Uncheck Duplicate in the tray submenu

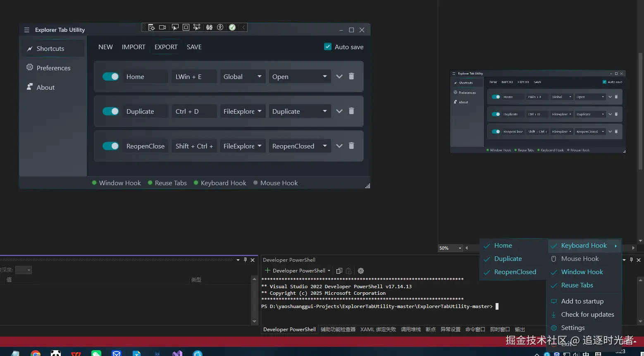pos(513,259)
